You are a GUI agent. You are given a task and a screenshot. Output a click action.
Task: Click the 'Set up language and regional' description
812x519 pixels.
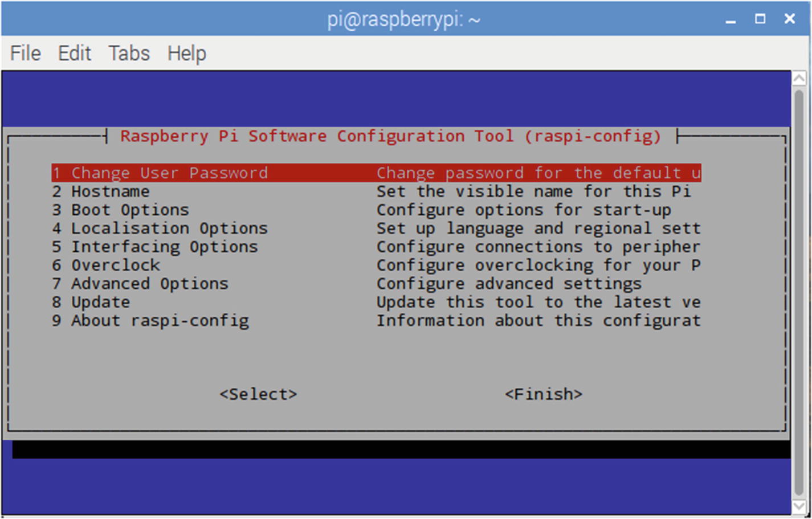[x=538, y=228]
